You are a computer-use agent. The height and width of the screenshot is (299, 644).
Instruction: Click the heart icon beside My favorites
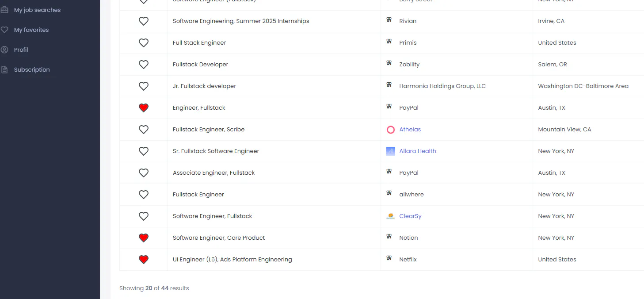click(4, 30)
